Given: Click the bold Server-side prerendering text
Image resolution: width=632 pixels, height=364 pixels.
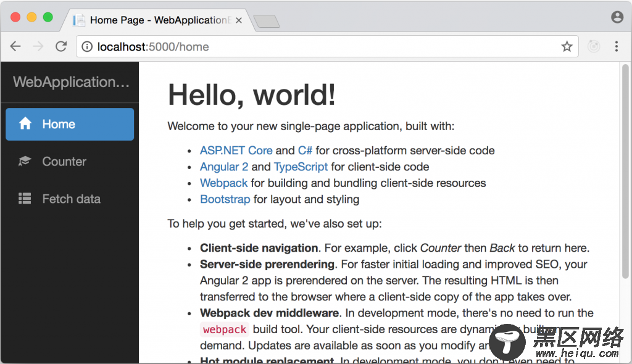Looking at the screenshot, I should [267, 264].
